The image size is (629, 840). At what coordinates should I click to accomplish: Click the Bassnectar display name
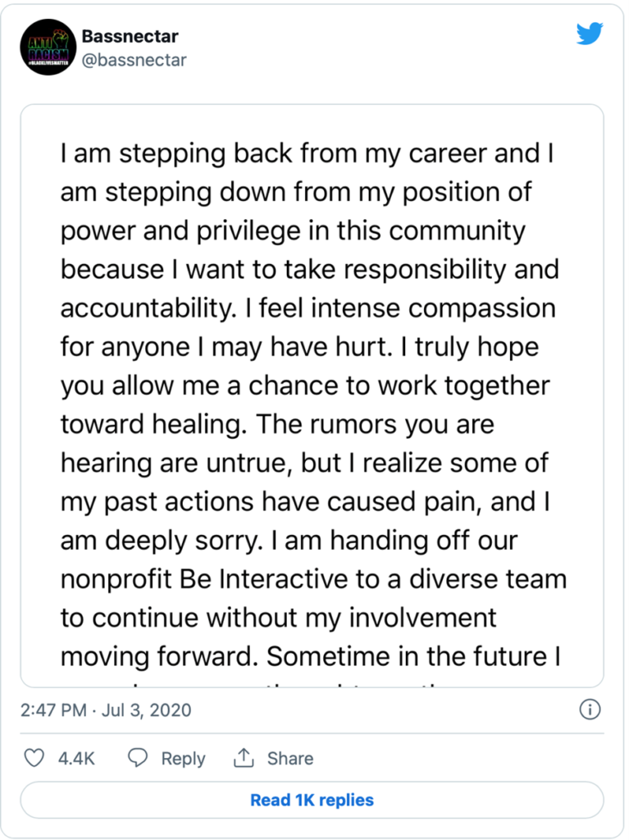point(130,37)
